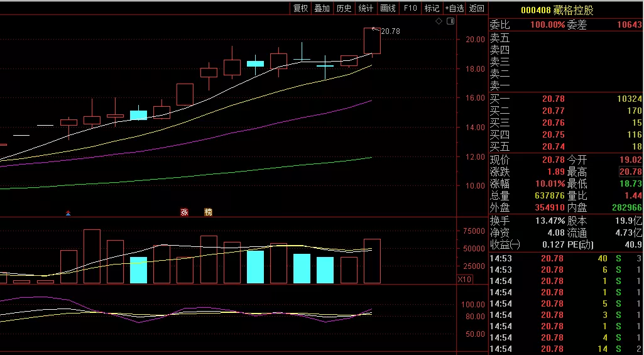Click the 收益(一) 0.127 value
Image resolution: width=644 pixels, height=355 pixels.
click(x=554, y=245)
